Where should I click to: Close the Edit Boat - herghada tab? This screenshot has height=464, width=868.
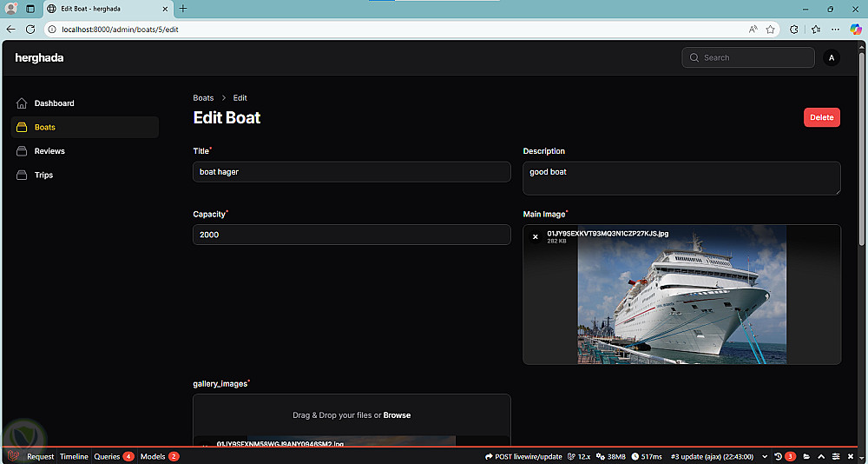[x=166, y=9]
